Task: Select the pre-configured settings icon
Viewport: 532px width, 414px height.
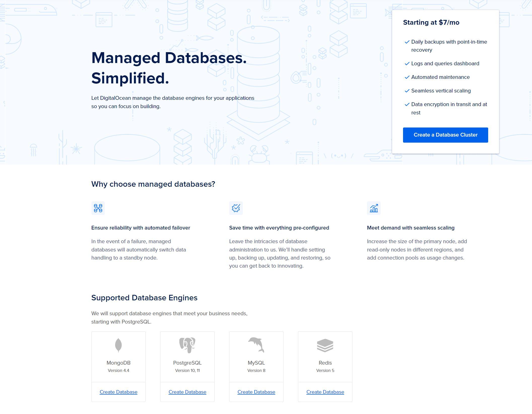Action: 236,208
